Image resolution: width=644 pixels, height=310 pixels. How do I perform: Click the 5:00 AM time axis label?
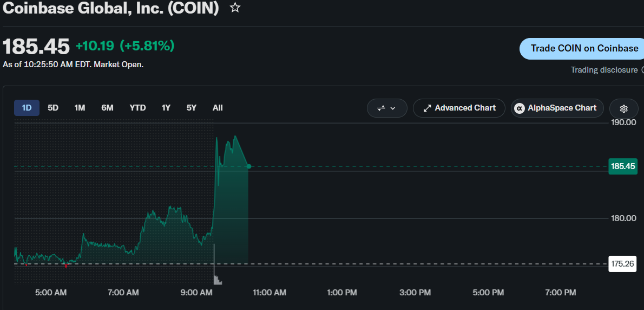(x=51, y=293)
